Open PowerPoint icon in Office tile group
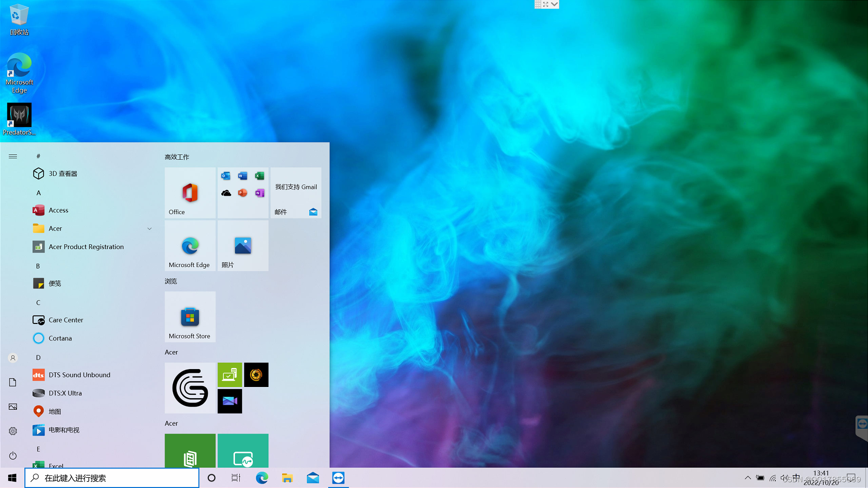 (x=243, y=193)
